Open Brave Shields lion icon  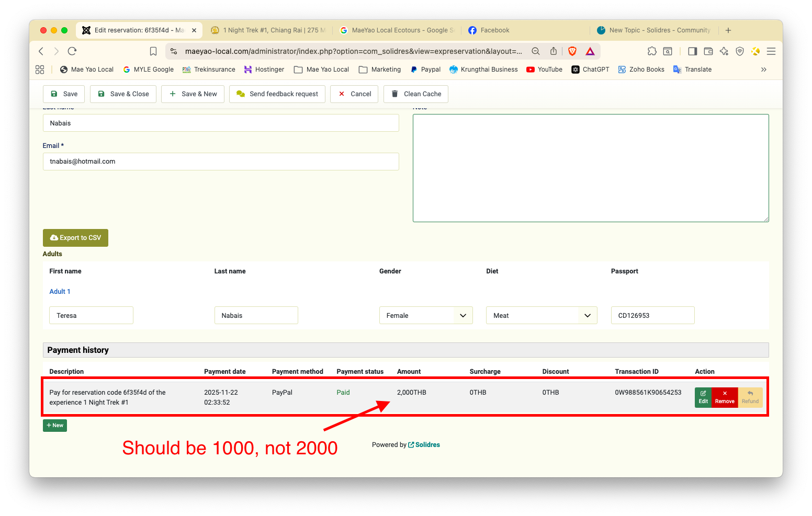tap(572, 51)
